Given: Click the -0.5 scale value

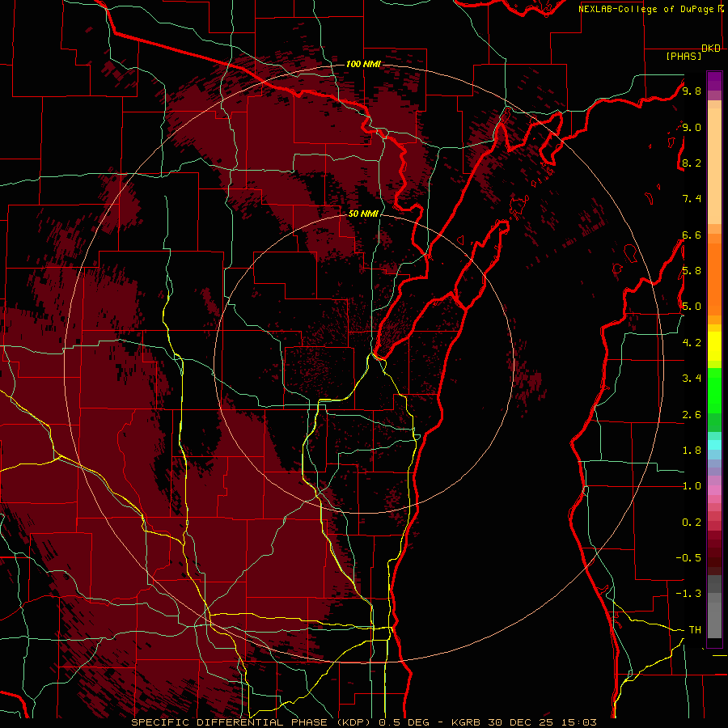Looking at the screenshot, I should [688, 558].
